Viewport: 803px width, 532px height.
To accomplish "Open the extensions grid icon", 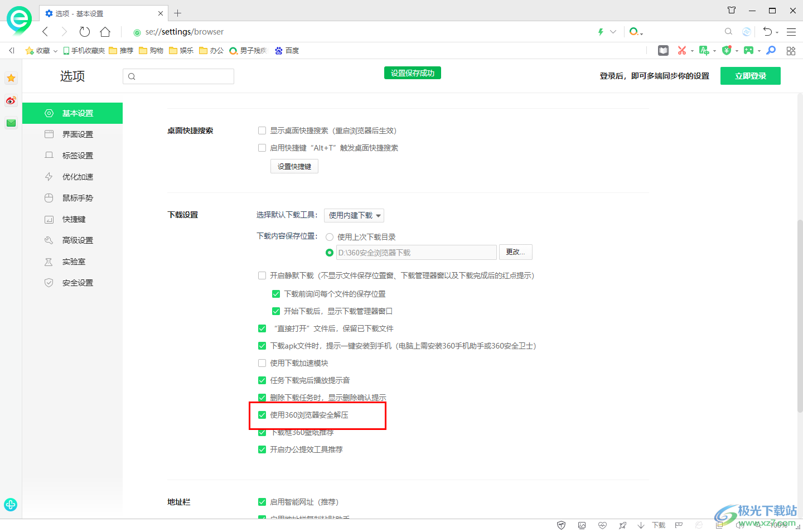I will tap(791, 51).
